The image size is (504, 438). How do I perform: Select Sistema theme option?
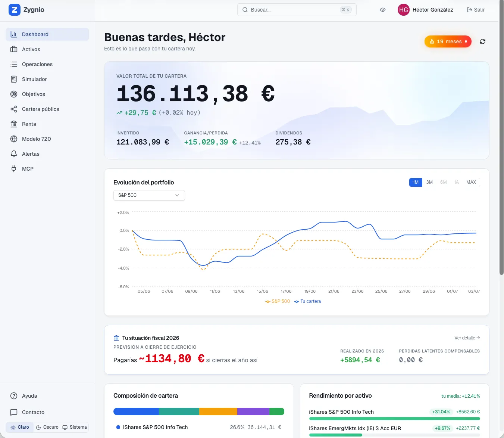click(x=75, y=427)
